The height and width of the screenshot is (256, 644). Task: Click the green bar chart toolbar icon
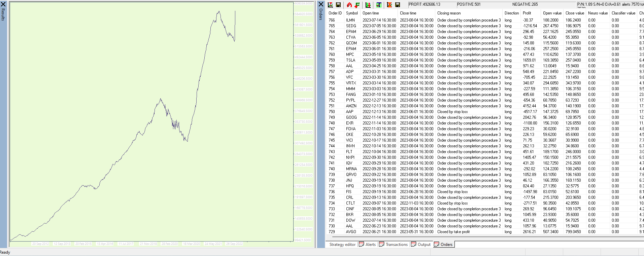point(368,5)
